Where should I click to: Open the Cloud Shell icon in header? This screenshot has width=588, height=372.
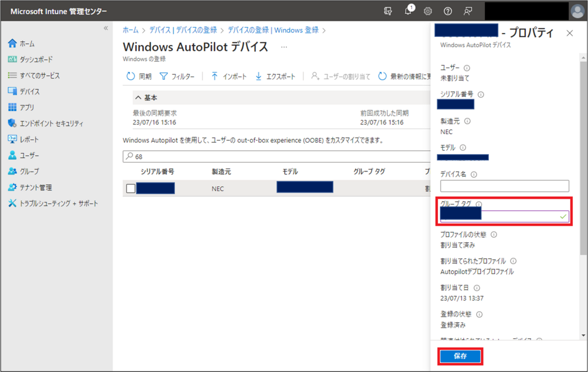tap(389, 11)
